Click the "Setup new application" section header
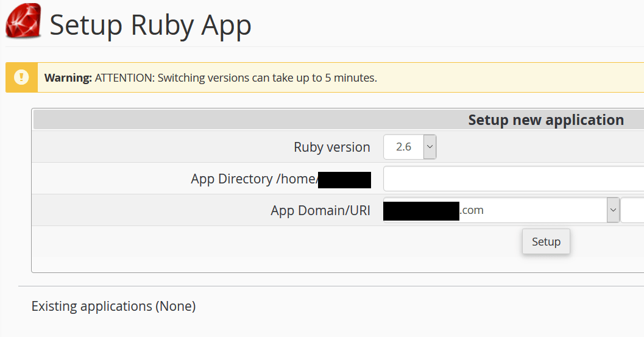The image size is (644, 337). tap(545, 119)
